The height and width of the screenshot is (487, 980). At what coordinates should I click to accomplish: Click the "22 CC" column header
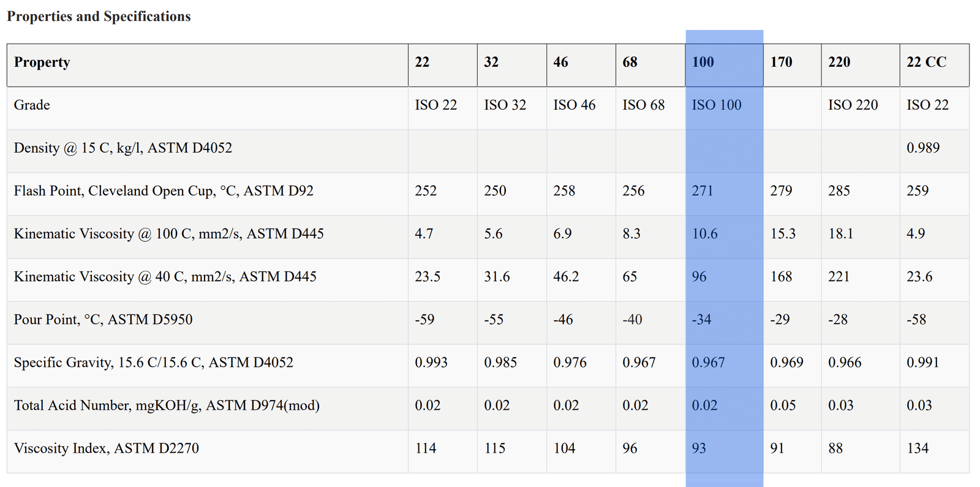coord(926,62)
